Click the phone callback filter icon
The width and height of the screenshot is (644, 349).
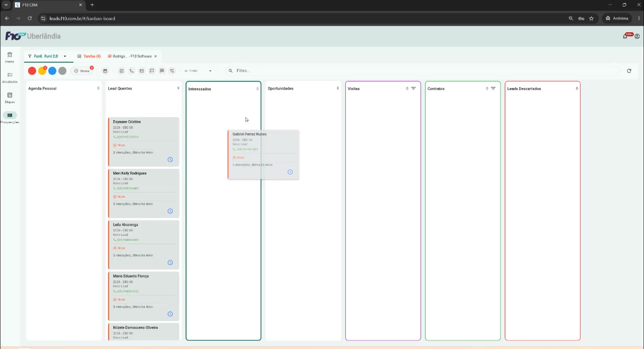pos(172,71)
